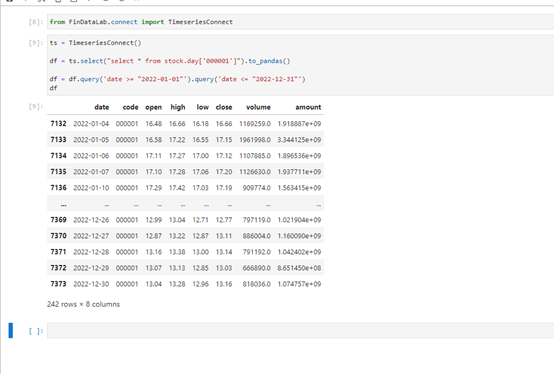Click the date cell 2022-01-10
Image resolution: width=554 pixels, height=374 pixels.
(91, 188)
